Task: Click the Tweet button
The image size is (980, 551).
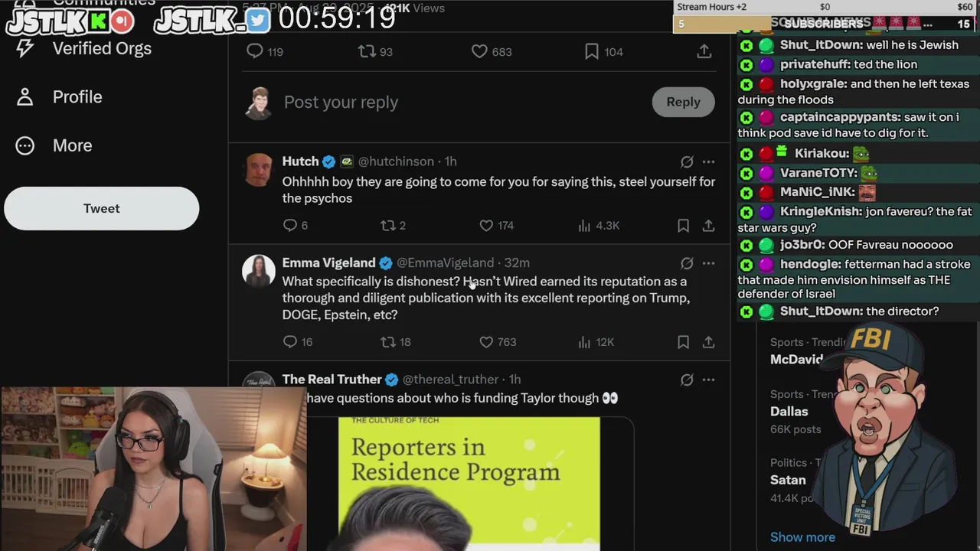Action: click(x=101, y=208)
